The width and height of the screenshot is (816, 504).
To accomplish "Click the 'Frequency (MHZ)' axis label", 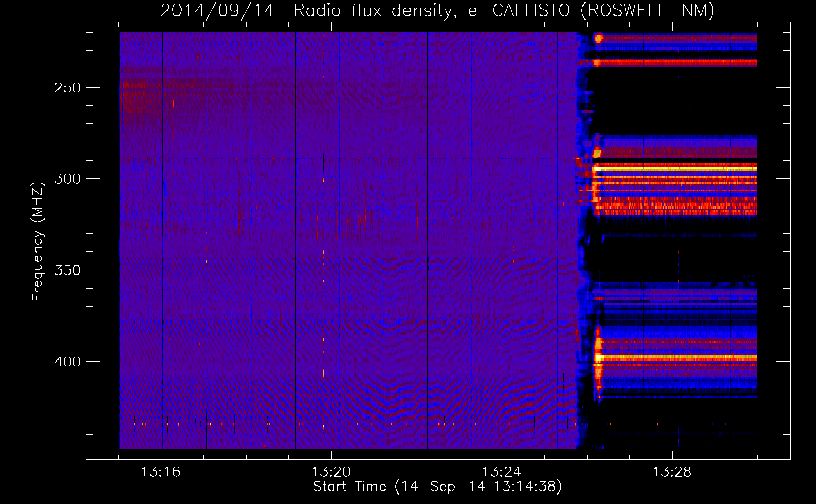I will click(x=38, y=242).
